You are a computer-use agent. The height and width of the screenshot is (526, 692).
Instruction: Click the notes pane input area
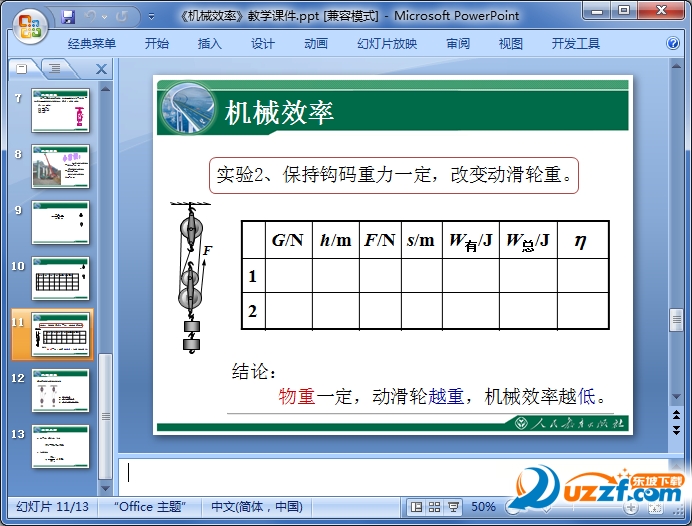point(393,477)
